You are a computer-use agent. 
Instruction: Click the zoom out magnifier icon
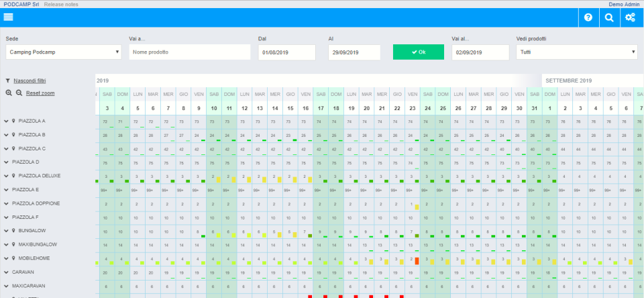(17, 93)
